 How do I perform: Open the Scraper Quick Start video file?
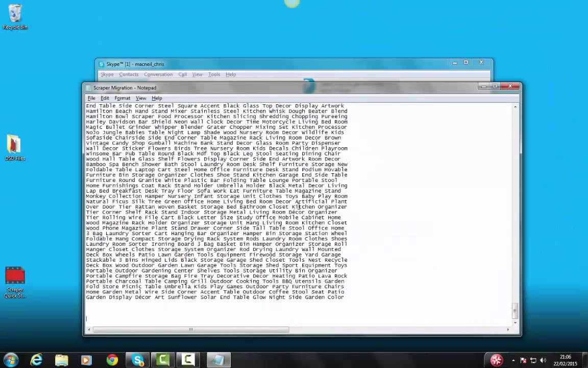coord(15,282)
